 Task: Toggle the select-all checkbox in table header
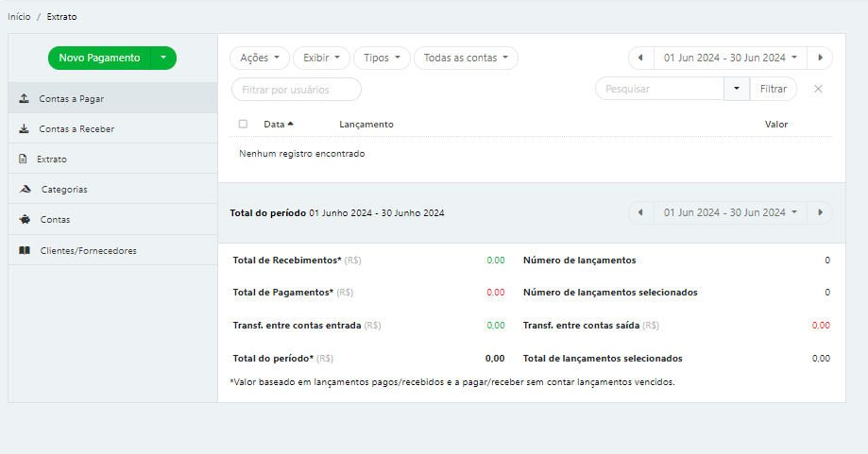243,124
